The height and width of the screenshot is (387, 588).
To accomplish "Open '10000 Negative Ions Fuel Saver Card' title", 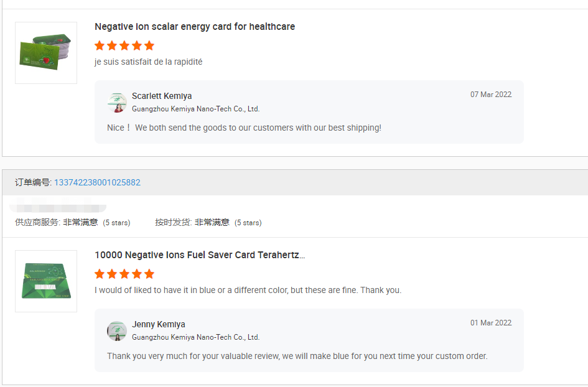I will (x=200, y=255).
